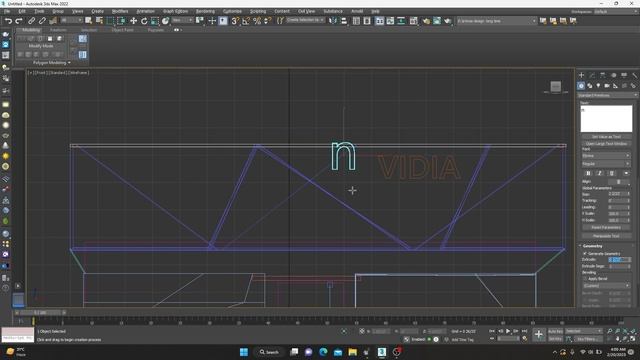The image size is (640, 360).
Task: Select the Cameras category icon
Action: [607, 86]
